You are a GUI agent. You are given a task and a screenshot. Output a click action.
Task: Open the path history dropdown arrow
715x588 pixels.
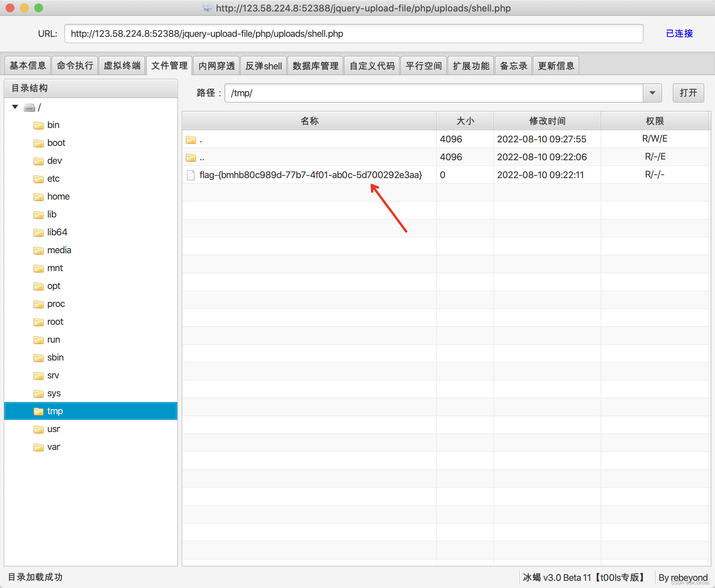pyautogui.click(x=652, y=93)
